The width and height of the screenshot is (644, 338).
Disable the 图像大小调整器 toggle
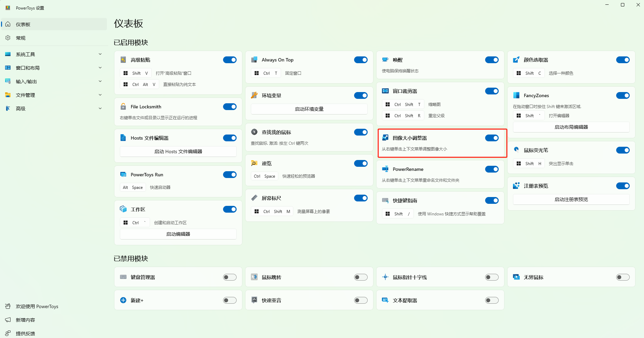492,138
